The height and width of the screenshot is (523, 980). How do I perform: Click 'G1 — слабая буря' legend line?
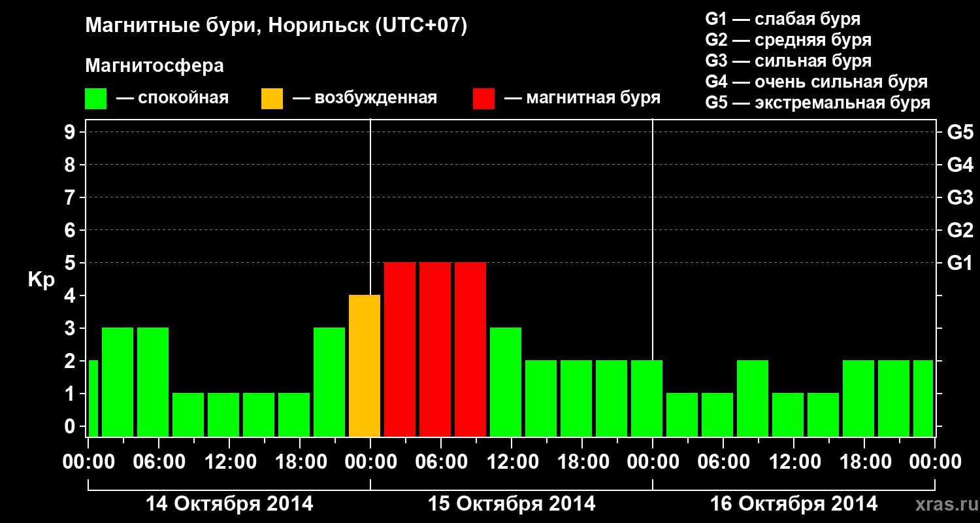tap(783, 19)
